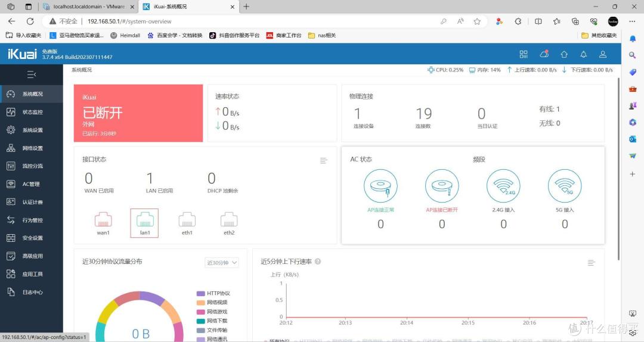Select the wan1 port icon
The height and width of the screenshot is (342, 644).
[103, 220]
